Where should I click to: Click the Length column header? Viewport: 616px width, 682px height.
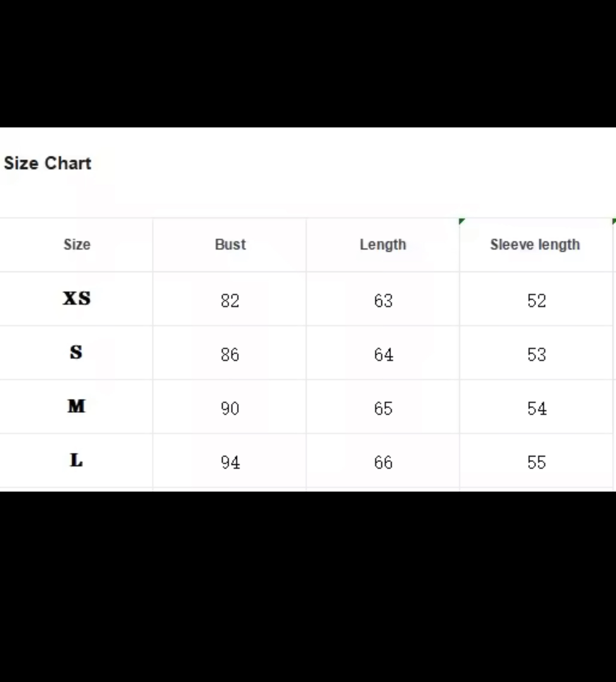[x=383, y=244]
